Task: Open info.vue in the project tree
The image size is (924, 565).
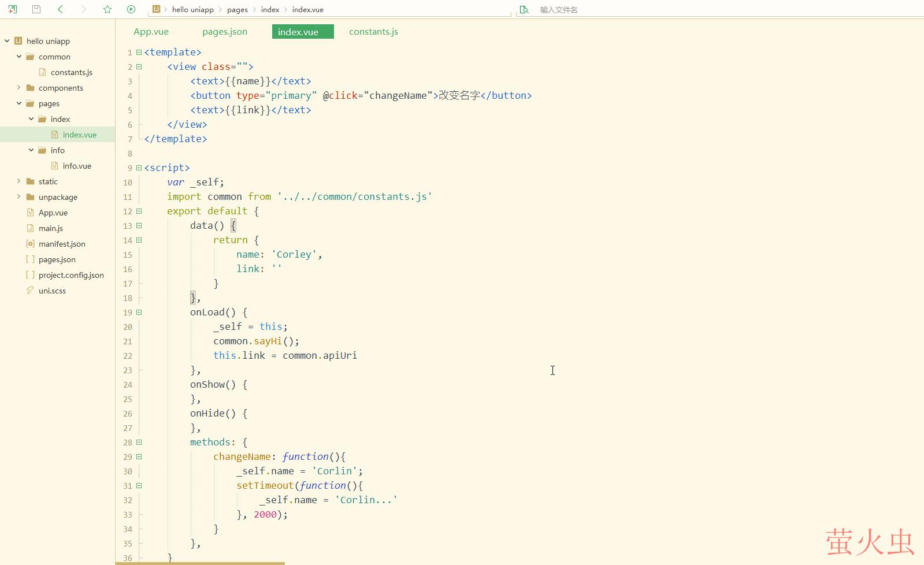Action: pyautogui.click(x=77, y=166)
